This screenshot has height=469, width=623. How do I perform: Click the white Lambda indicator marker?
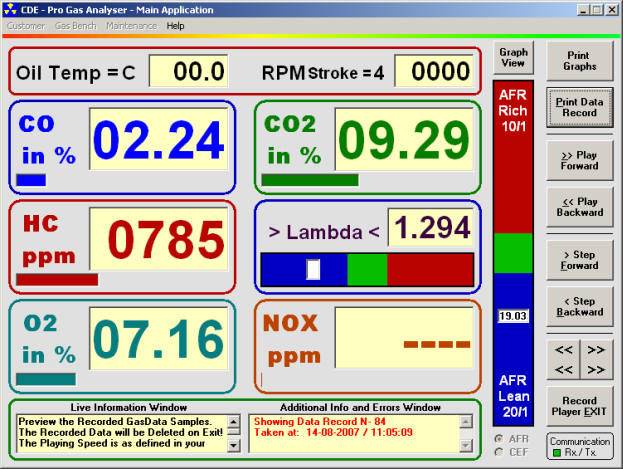313,269
